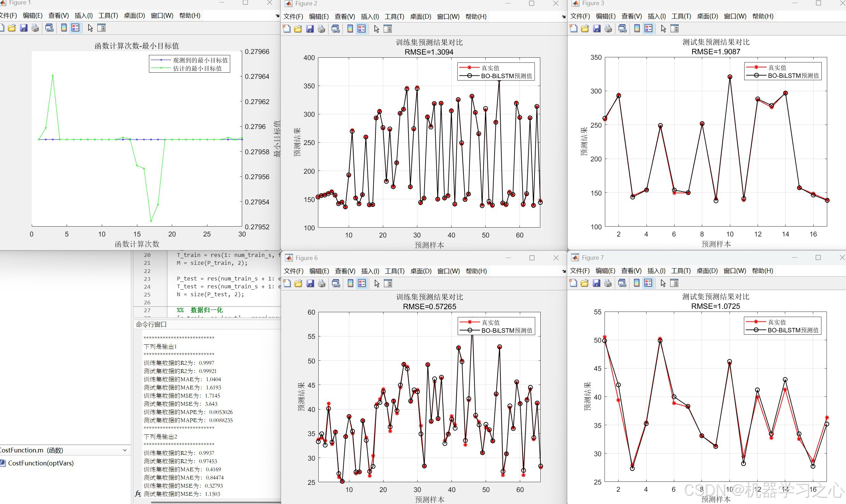Toggle Insert Legend button in Figure 2

pos(362,29)
